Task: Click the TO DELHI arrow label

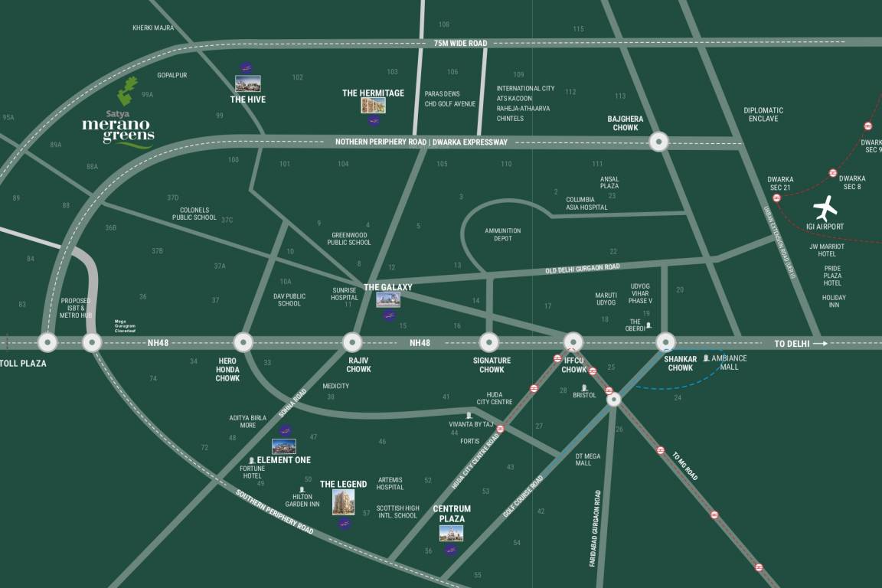Action: coord(794,343)
